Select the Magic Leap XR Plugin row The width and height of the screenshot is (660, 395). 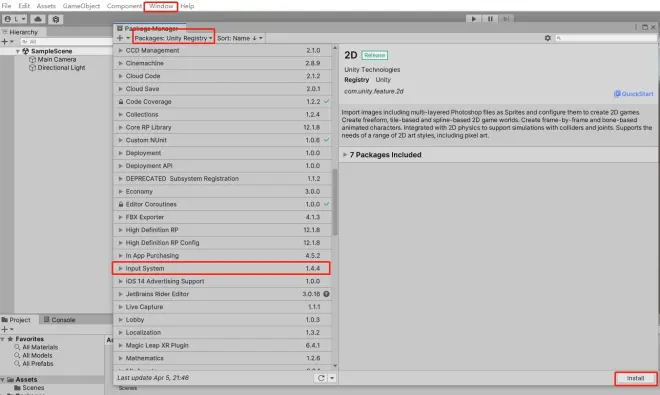(222, 345)
